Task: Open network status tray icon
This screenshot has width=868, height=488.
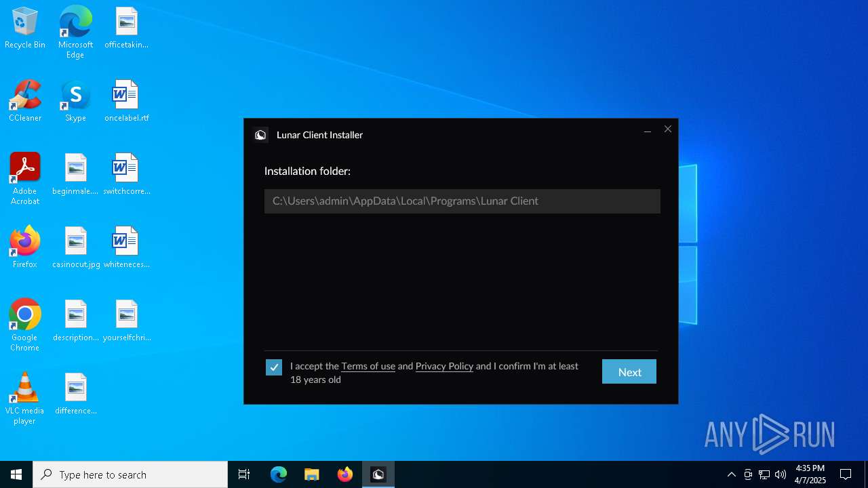Action: click(x=764, y=474)
